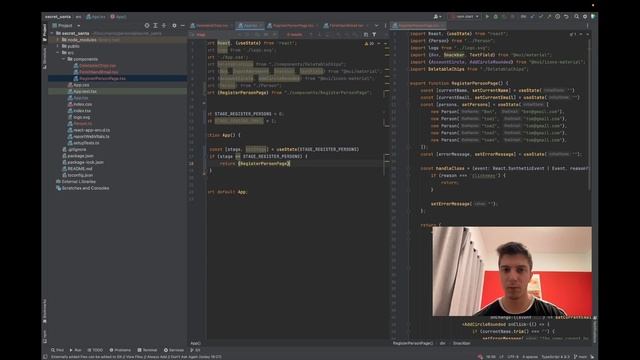This screenshot has width=640, height=360.
Task: Click UTF-8 encoding in status bar
Action: click(x=513, y=357)
